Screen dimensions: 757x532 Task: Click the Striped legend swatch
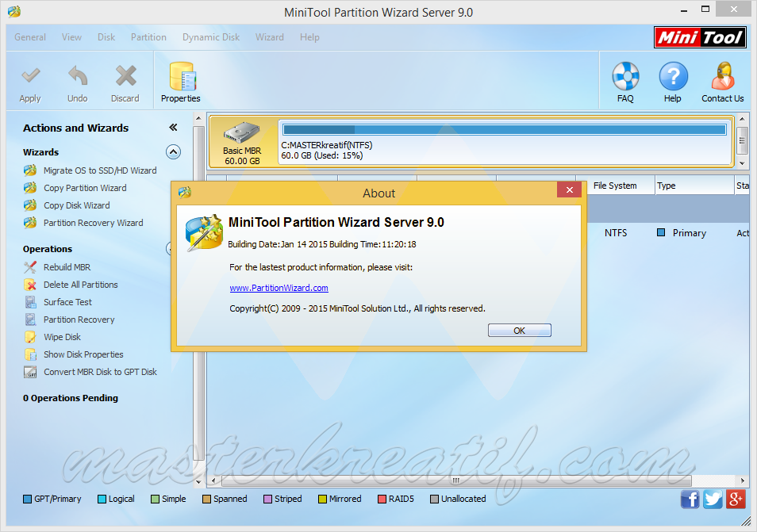[268, 499]
